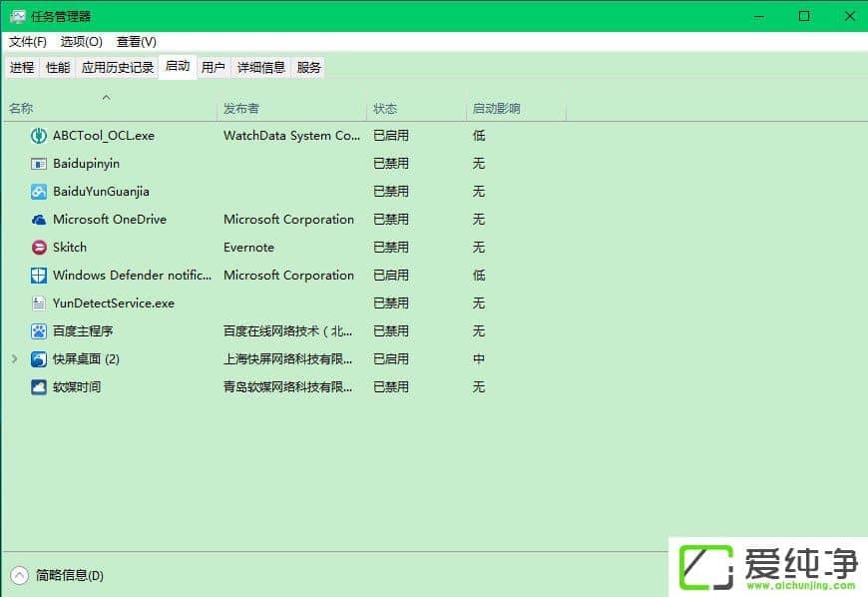This screenshot has height=597, width=868.
Task: Click the 快屏桌面 browser-style icon
Action: tap(38, 359)
